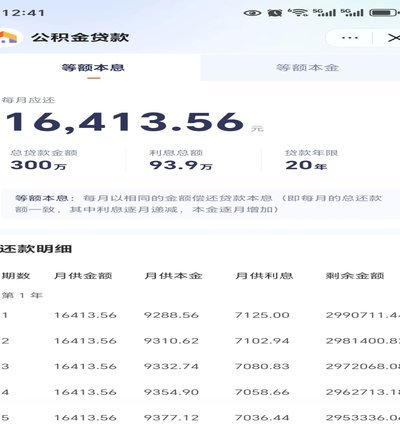
Task: Tap period 2 interest 7102.94
Action: 262,341
